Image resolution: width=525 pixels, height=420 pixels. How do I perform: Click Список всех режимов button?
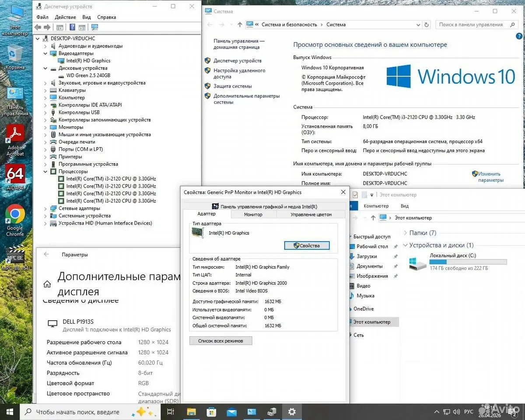[221, 340]
